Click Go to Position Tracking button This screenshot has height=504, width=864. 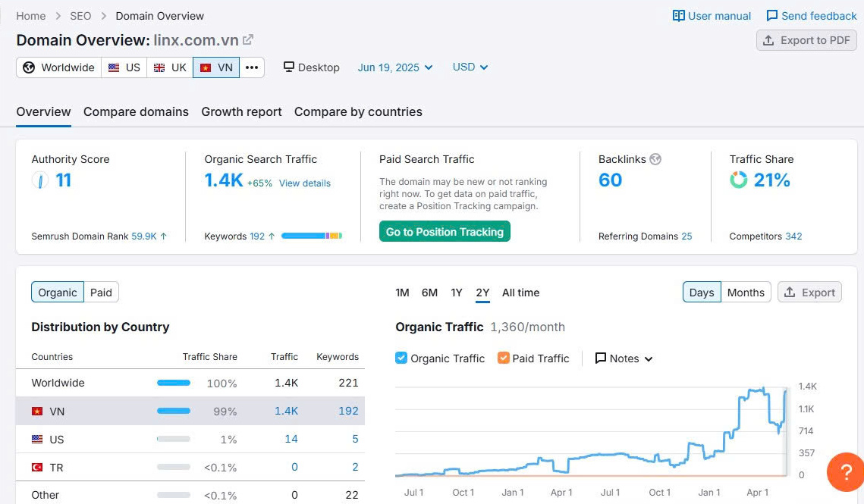[445, 232]
